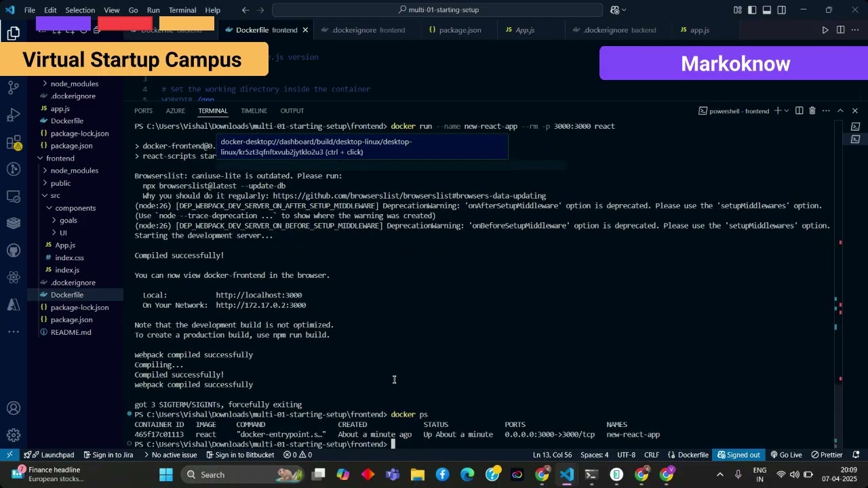Toggle the primary side bar visibility
Image resolution: width=868 pixels, height=488 pixels.
coord(752,9)
